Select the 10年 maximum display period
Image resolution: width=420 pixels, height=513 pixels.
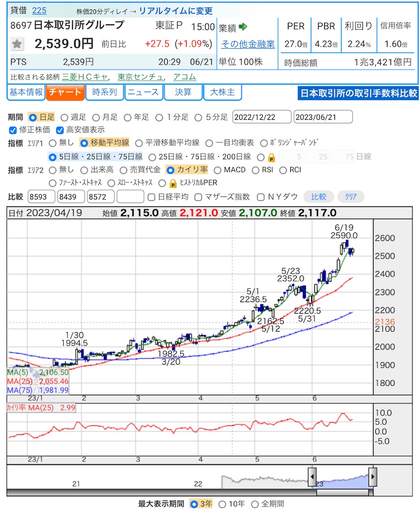tap(222, 504)
